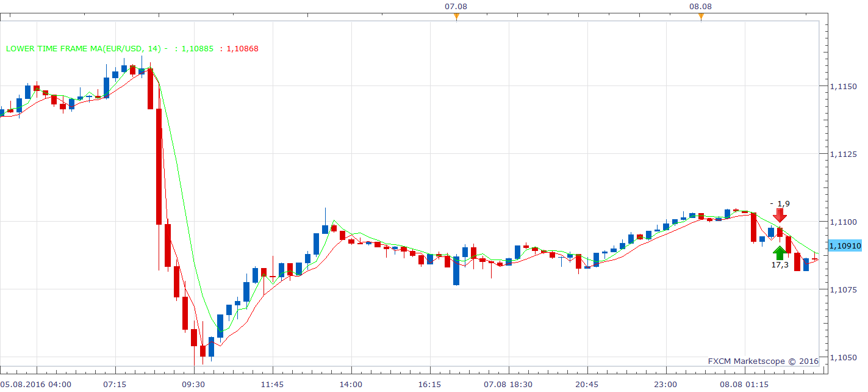Click the green buy arrow marked 17,3
This screenshot has width=868, height=392.
tap(780, 252)
